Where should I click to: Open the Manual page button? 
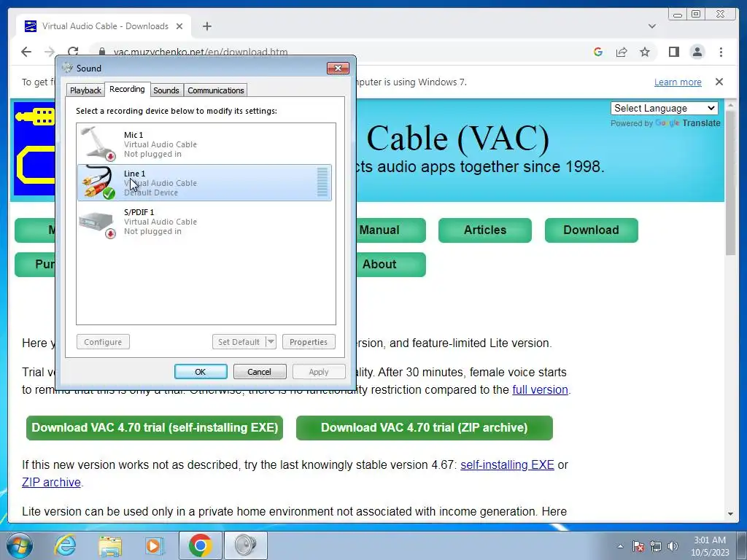coord(391,230)
